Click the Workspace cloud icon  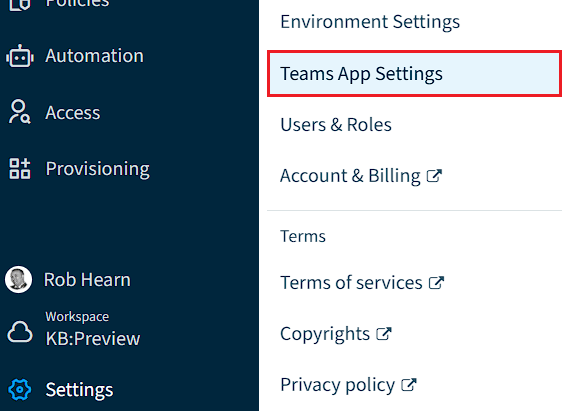coord(20,331)
